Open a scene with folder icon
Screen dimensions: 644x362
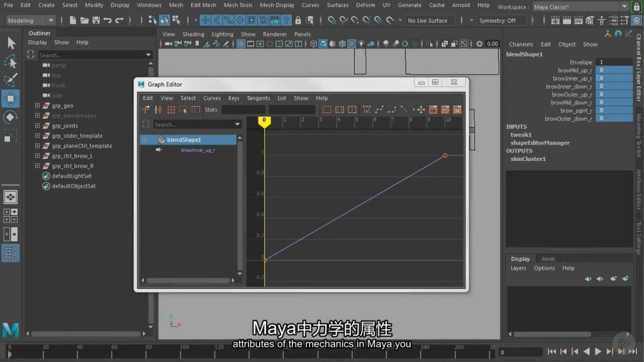(85, 20)
